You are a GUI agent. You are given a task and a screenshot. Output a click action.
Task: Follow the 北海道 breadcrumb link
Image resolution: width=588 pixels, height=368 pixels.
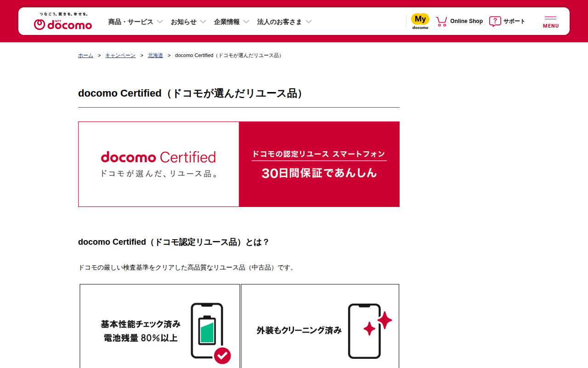155,55
